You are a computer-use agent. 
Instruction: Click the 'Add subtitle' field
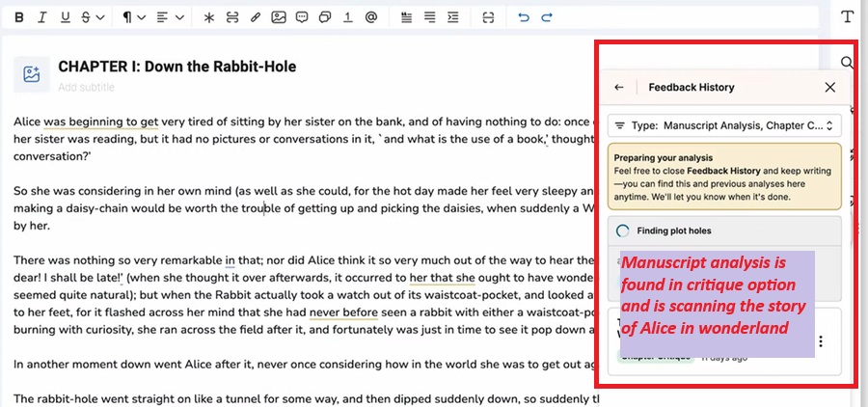click(87, 87)
